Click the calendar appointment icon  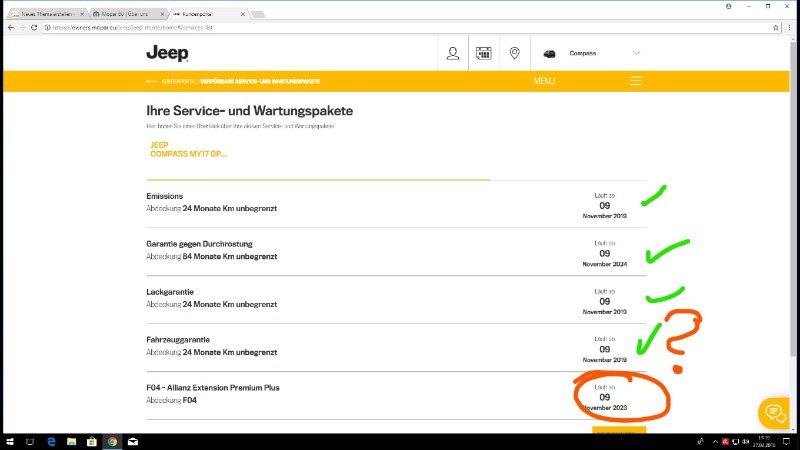[484, 53]
